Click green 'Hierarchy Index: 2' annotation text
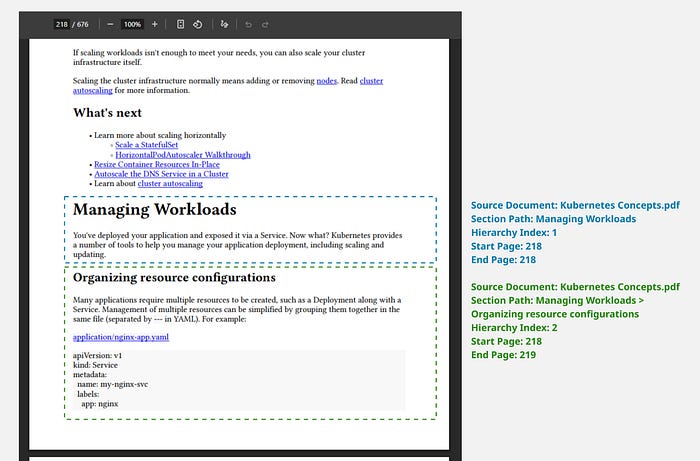Image resolution: width=700 pixels, height=461 pixels. (514, 328)
